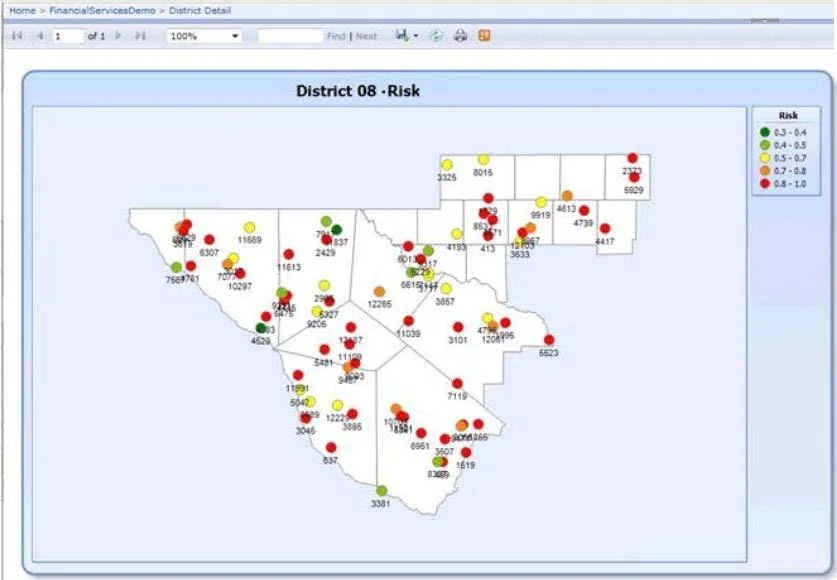Click District Detail breadcrumb
Screen dimensions: 837x580
200,10
